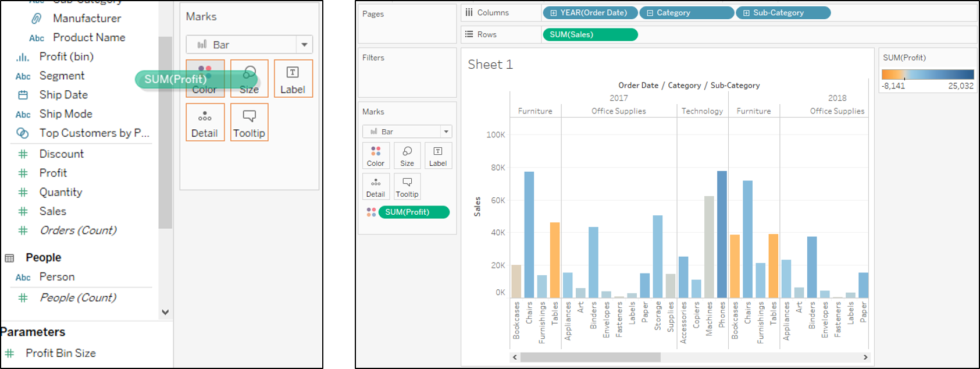The height and width of the screenshot is (369, 980).
Task: Collapse the Category pill in Columns
Action: [650, 13]
